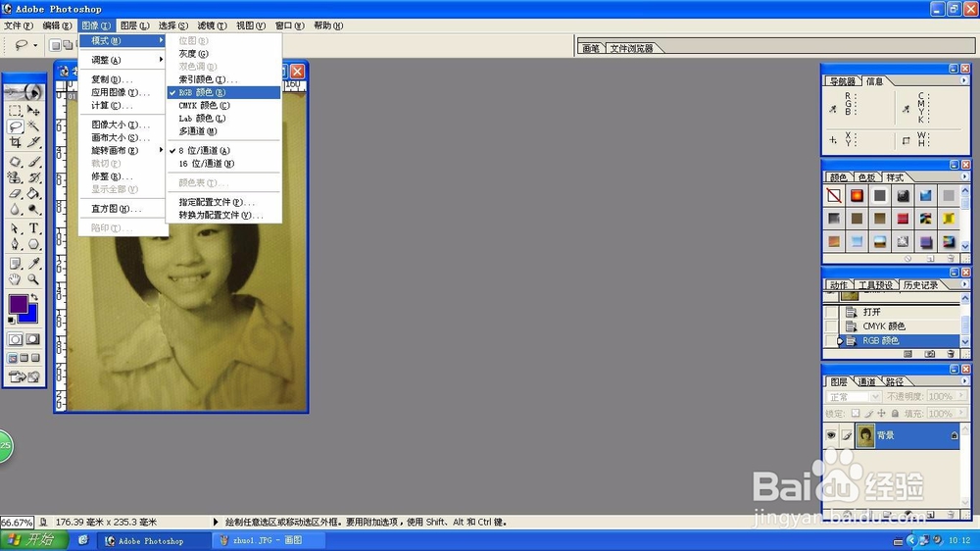Click Jump to ImageReady button
This screenshot has width=980, height=551.
(24, 376)
